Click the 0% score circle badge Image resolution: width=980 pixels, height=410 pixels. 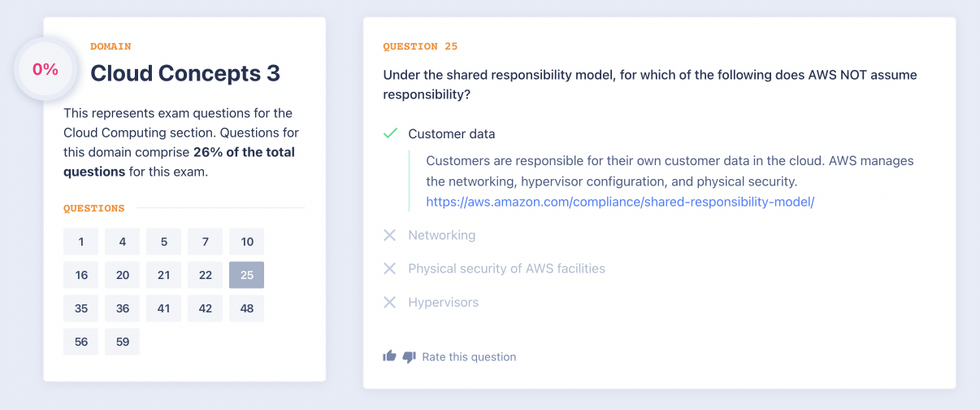tap(46, 70)
